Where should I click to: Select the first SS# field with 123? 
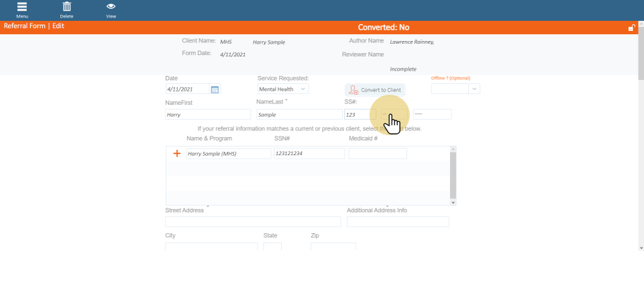(x=360, y=115)
